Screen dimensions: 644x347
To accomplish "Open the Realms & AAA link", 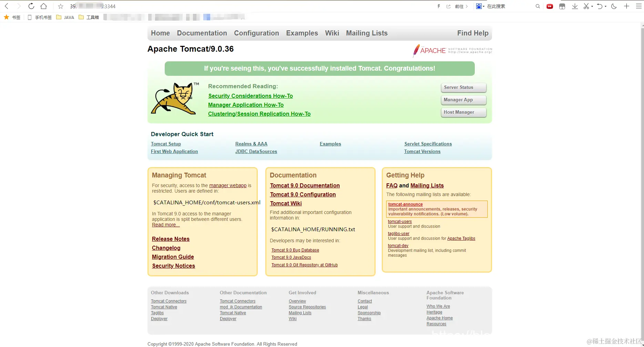I will [251, 144].
